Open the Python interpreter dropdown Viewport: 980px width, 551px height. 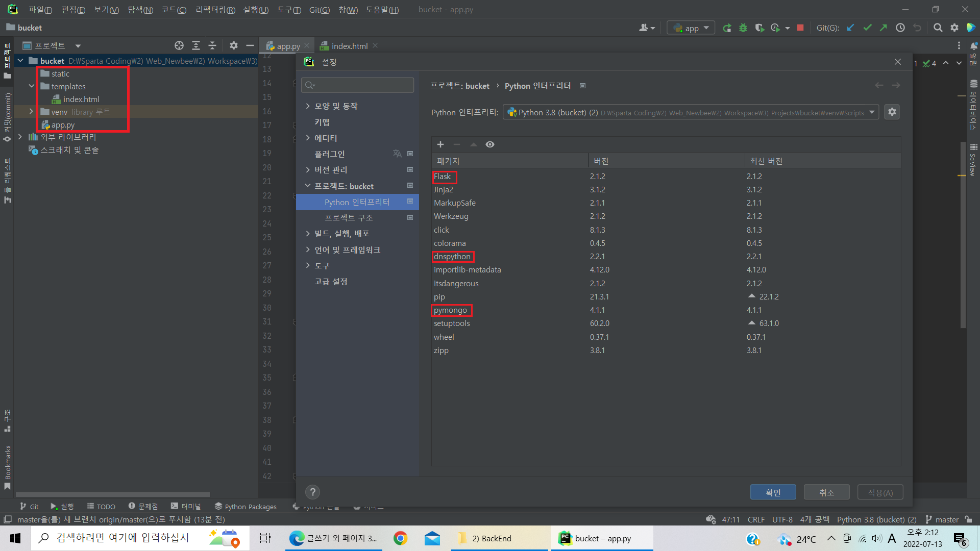872,112
